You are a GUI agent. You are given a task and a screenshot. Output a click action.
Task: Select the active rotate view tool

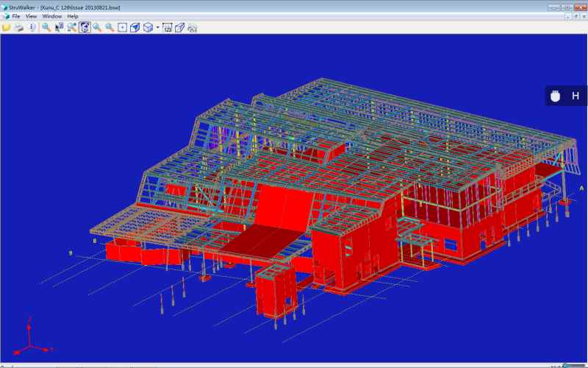point(85,27)
